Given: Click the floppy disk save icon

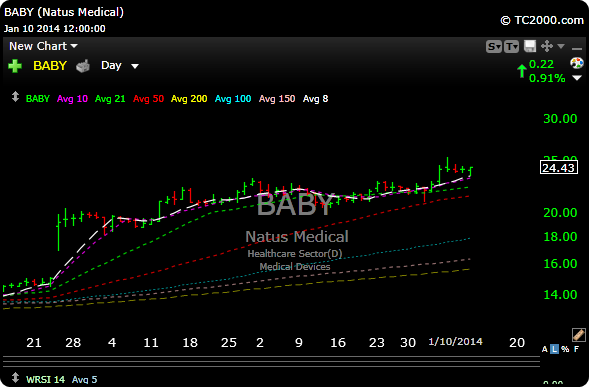Looking at the screenshot, I should click(530, 46).
